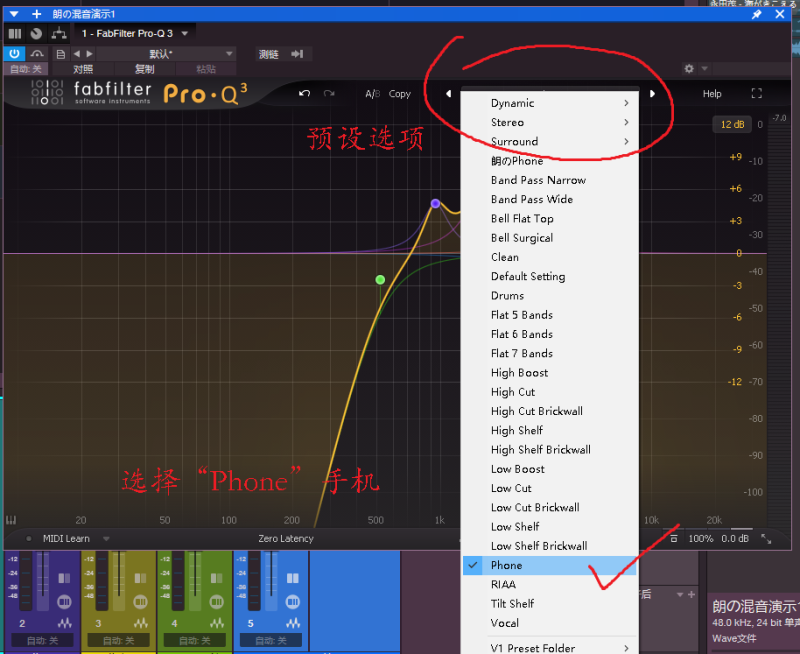
Task: Open the Zero Latency processing mode menu
Action: (x=286, y=539)
